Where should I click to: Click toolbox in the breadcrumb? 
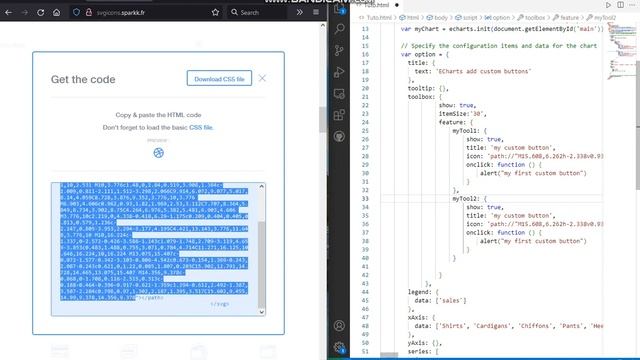(535, 18)
